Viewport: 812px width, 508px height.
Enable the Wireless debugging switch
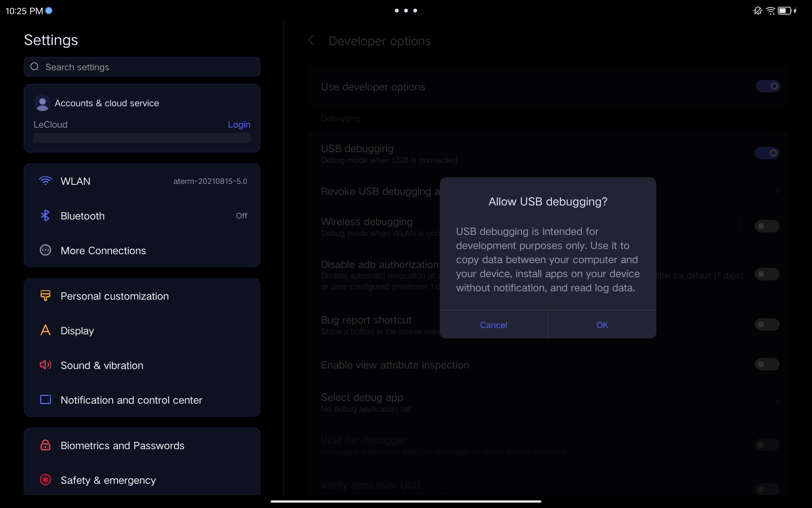click(x=767, y=226)
